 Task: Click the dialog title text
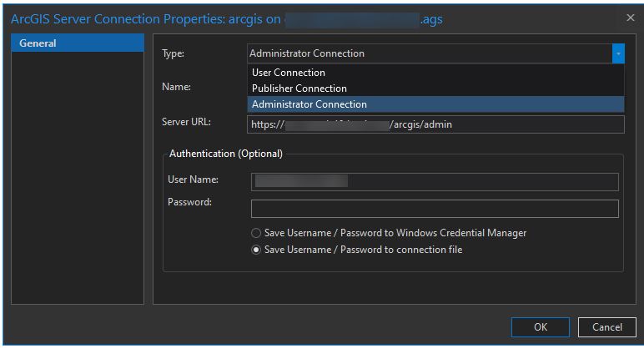tap(227, 19)
